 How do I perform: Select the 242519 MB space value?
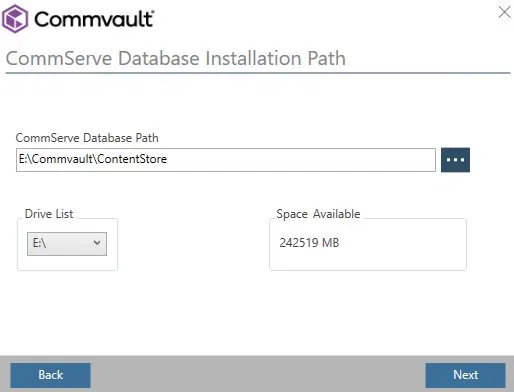click(x=309, y=243)
